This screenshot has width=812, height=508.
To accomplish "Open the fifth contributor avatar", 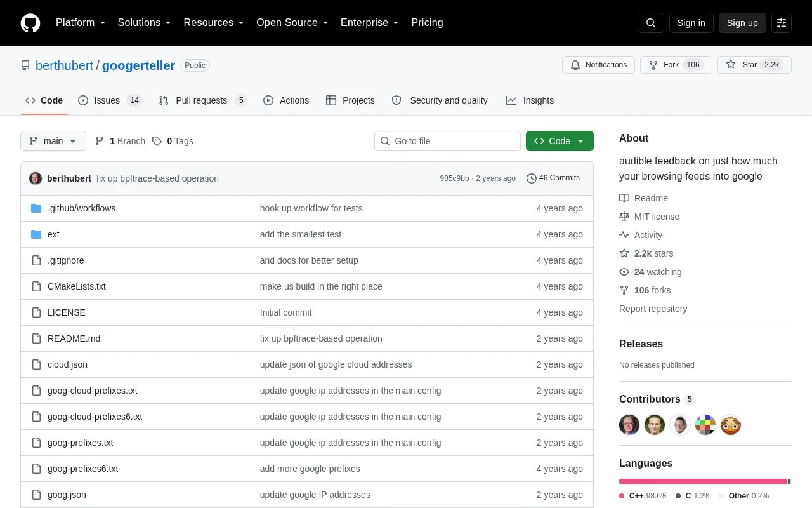I will tap(731, 425).
